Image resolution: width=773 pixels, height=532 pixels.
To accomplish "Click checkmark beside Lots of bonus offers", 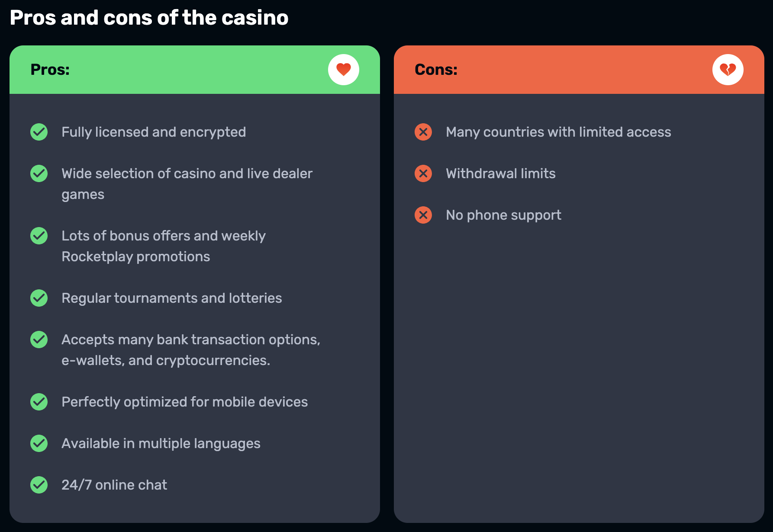I will point(39,236).
